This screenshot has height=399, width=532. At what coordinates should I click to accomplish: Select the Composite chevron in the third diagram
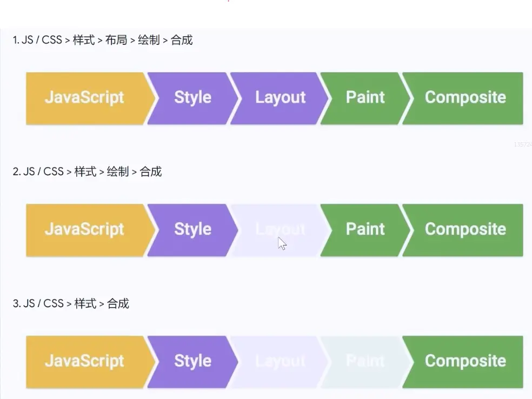click(x=465, y=362)
